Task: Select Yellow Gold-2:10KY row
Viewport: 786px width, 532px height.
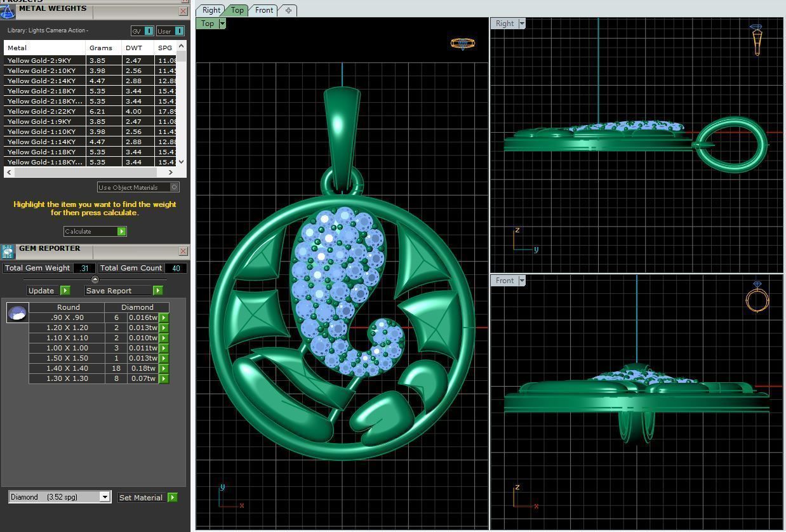Action: click(x=90, y=70)
